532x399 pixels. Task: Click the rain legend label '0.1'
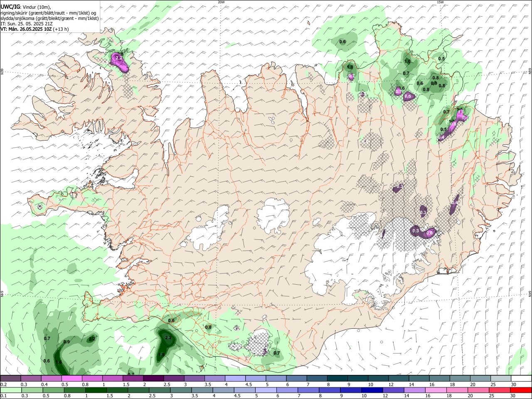[3, 396]
